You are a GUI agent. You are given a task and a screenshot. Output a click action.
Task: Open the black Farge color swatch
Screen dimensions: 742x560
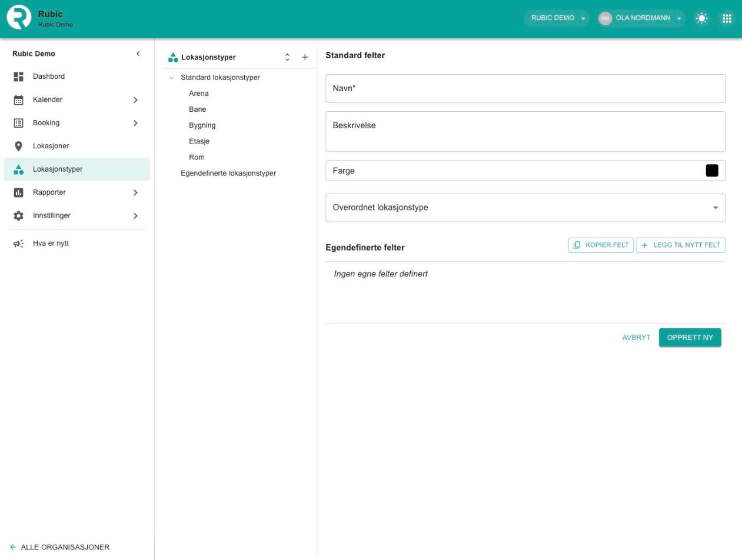click(712, 171)
